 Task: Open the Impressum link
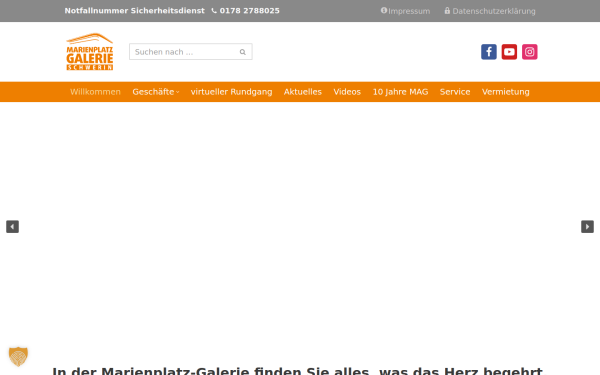click(405, 11)
